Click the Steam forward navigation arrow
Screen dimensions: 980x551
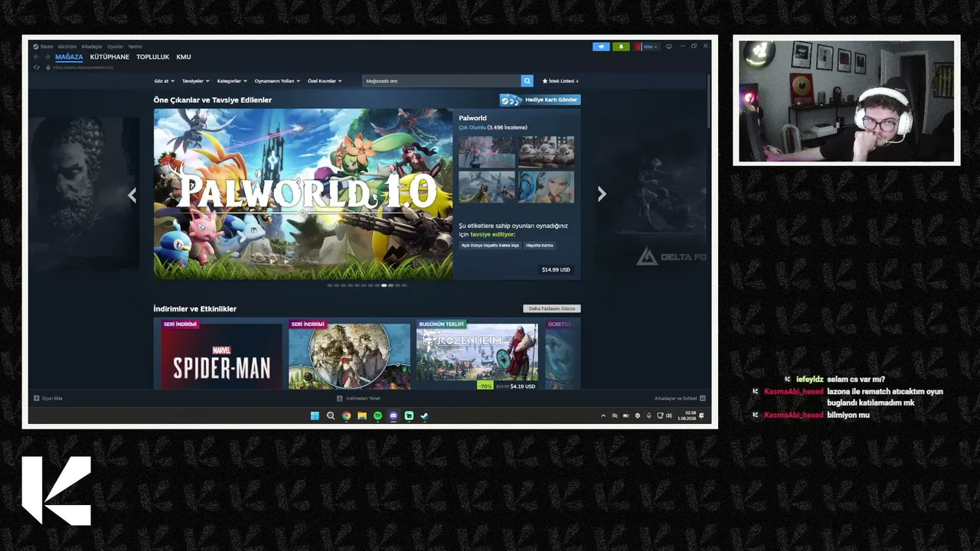[x=47, y=57]
